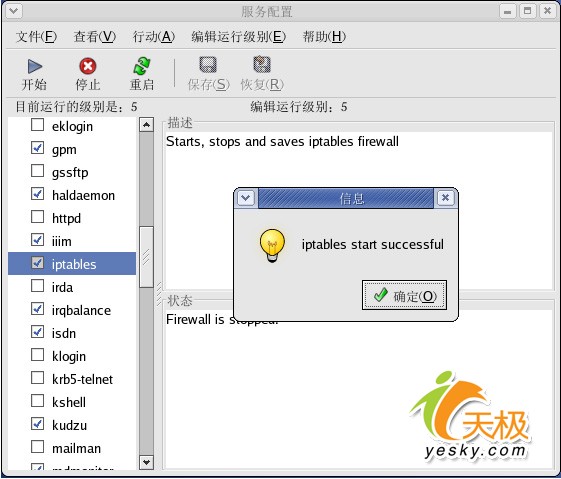Viewport: 561px width, 479px height.
Task: Click the lightbulb icon in info dialog
Action: pyautogui.click(x=272, y=246)
